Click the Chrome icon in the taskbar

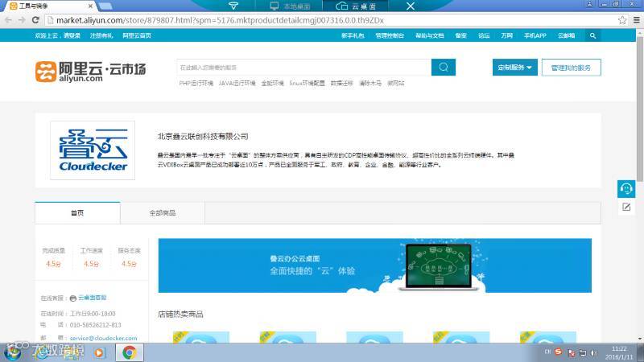(130, 352)
